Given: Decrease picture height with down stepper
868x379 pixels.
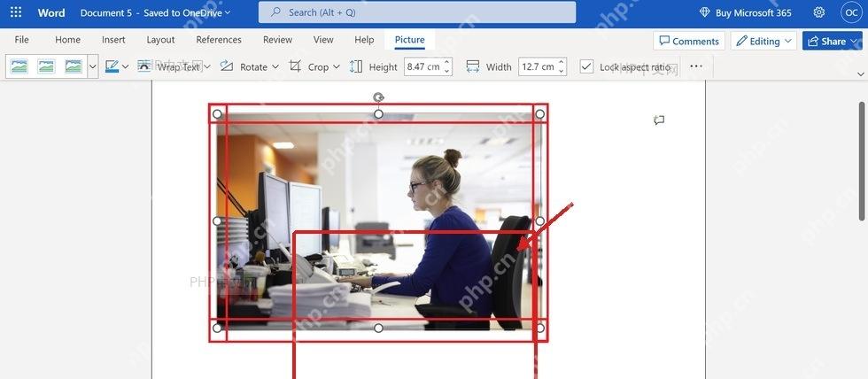Looking at the screenshot, I should tap(447, 72).
